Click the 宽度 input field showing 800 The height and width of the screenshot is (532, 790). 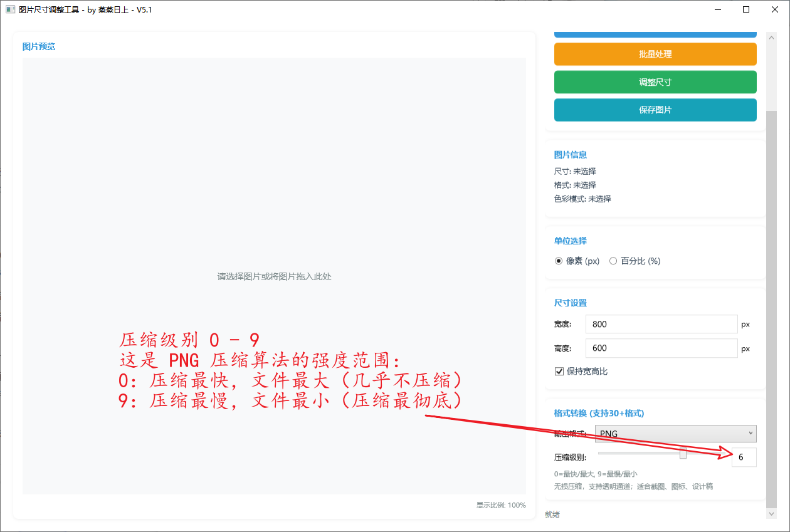(x=661, y=325)
